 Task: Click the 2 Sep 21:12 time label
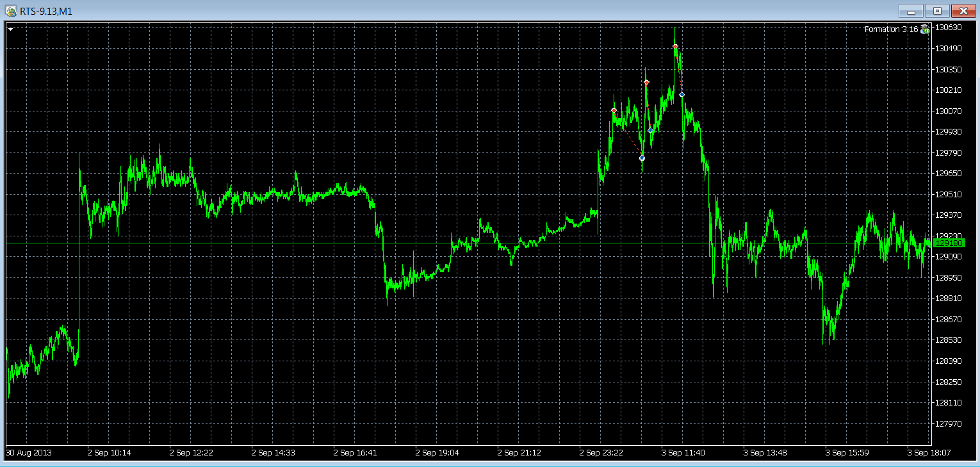tap(519, 452)
